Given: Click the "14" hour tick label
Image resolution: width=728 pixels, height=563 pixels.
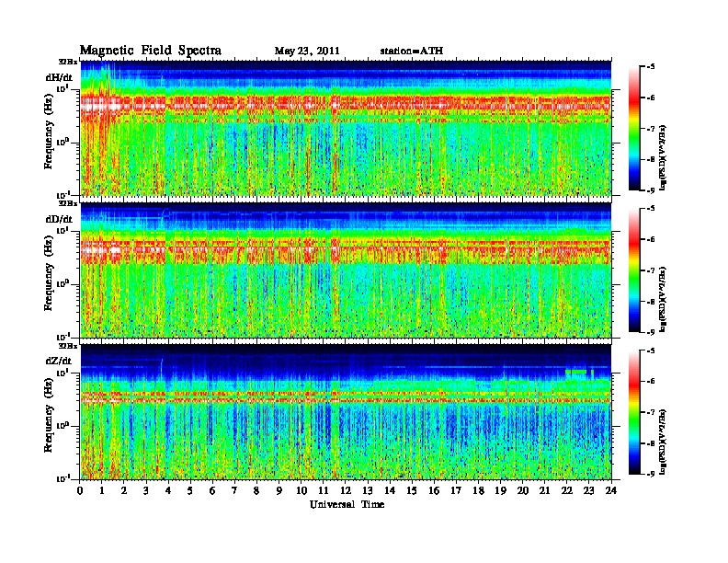Looking at the screenshot, I should coord(390,491).
